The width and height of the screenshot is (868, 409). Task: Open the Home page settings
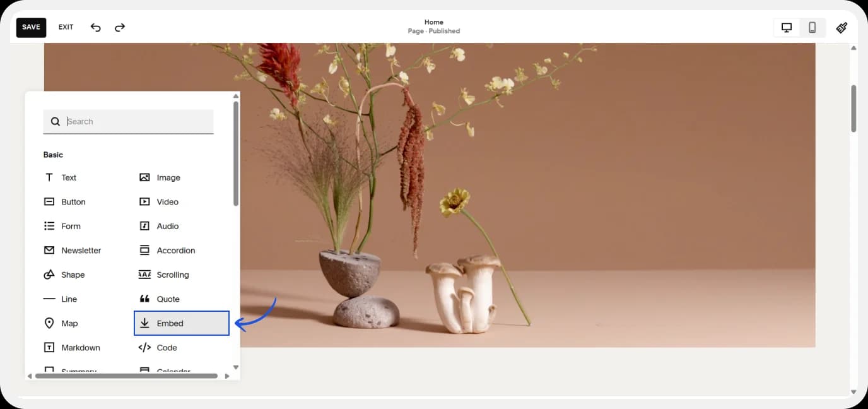click(433, 27)
